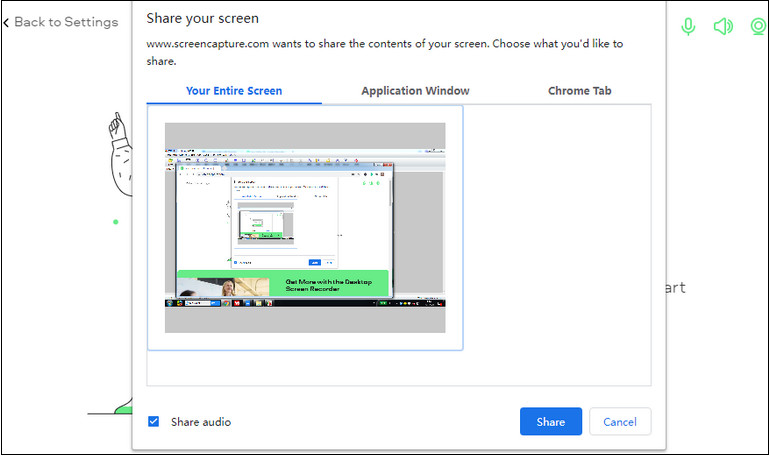
Task: Select the Your Entire Screen tab
Action: click(234, 91)
